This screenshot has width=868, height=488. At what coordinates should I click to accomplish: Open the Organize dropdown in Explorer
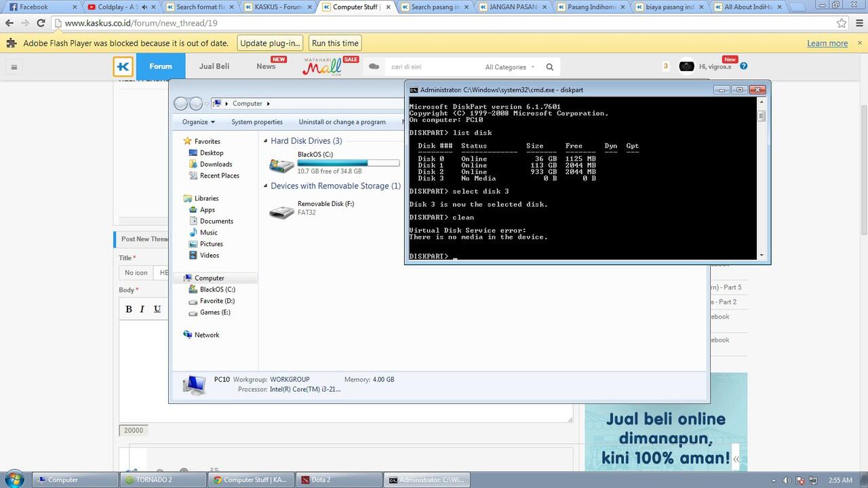click(198, 122)
